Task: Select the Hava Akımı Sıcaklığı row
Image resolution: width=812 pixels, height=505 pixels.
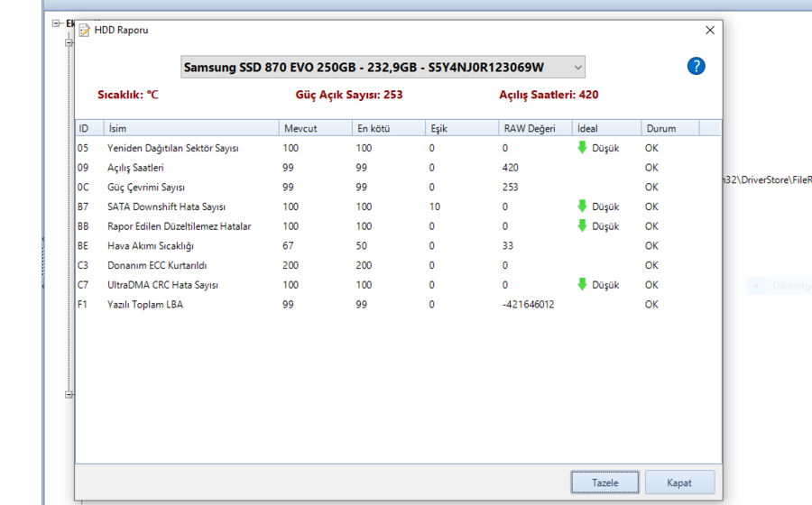Action: tap(398, 246)
